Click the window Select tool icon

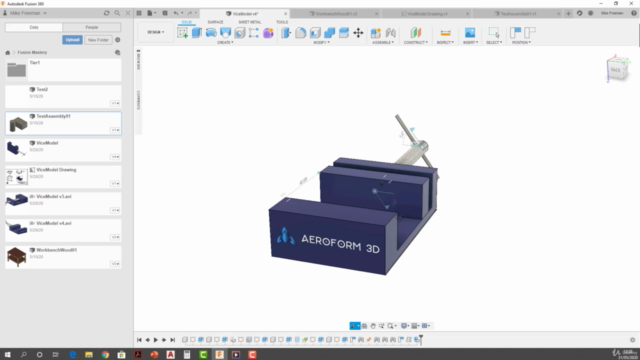click(x=493, y=33)
